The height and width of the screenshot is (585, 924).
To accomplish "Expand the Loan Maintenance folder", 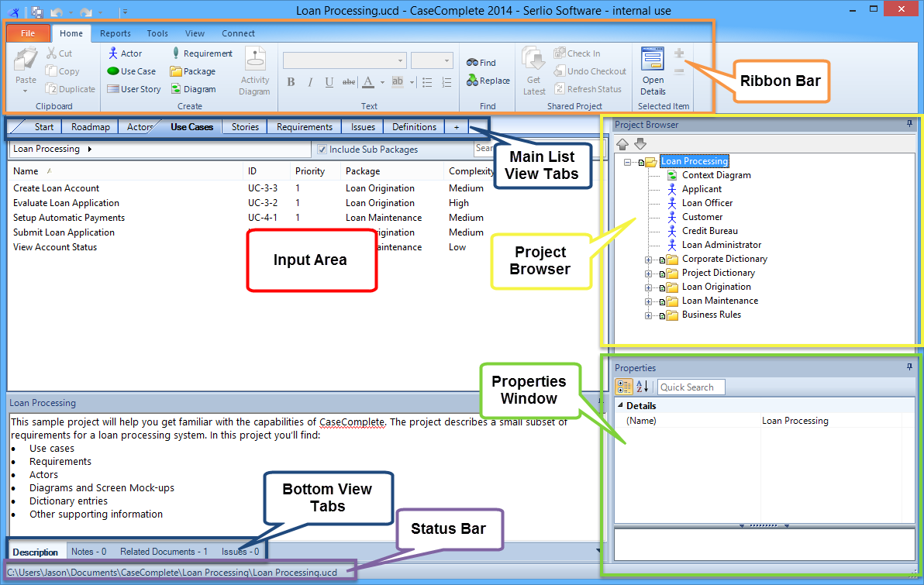I will (x=648, y=301).
